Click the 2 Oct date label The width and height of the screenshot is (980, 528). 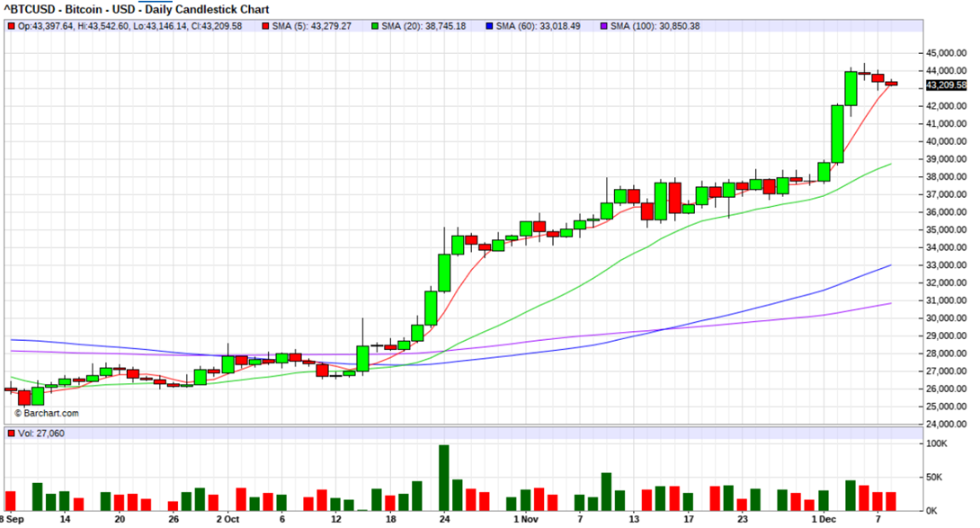pyautogui.click(x=227, y=519)
